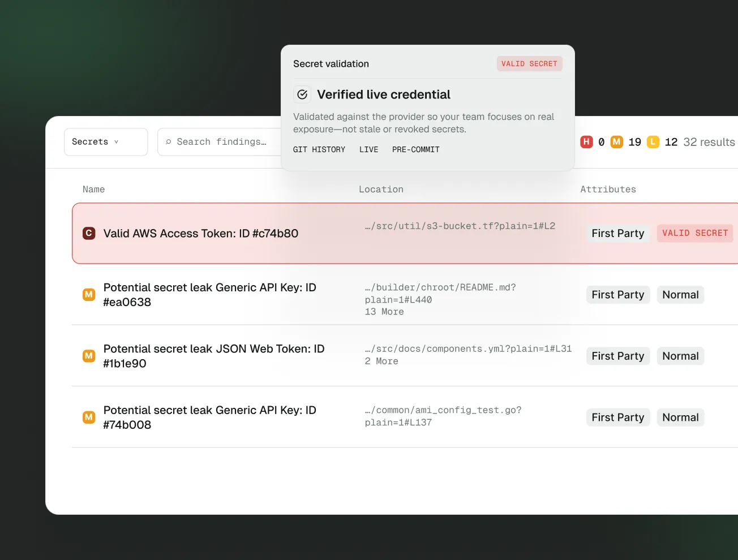Open the Secrets dropdown
Screen dimensions: 738x560
[106, 142]
